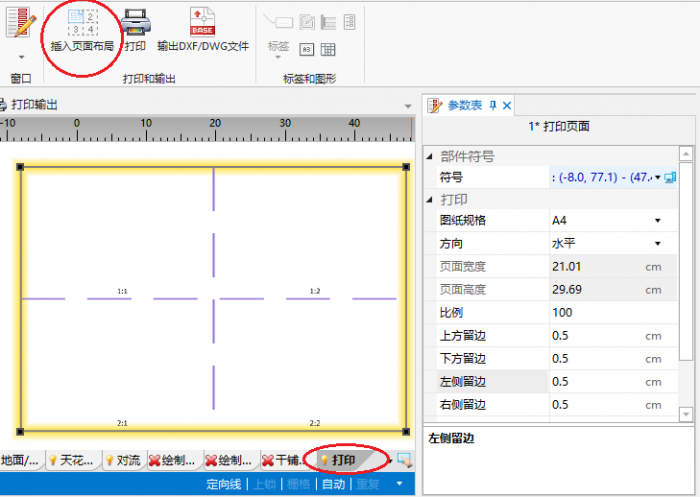The image size is (700, 497).
Task: Open the 方向 水平 dropdown
Action: coord(658,243)
